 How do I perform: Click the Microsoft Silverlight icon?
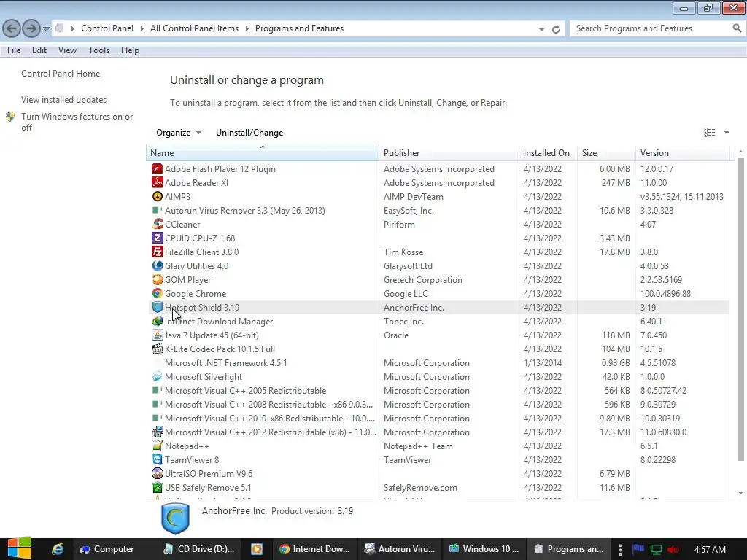pos(157,377)
